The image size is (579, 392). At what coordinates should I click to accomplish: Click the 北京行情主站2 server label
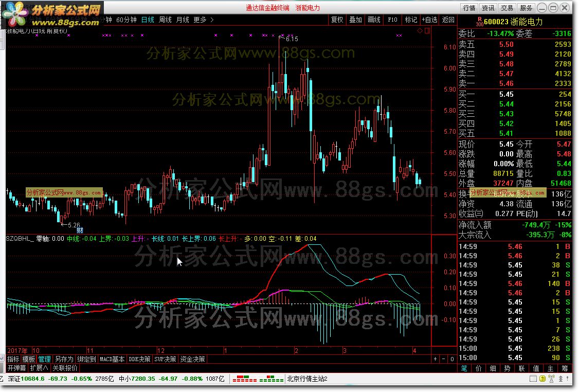[x=307, y=379]
